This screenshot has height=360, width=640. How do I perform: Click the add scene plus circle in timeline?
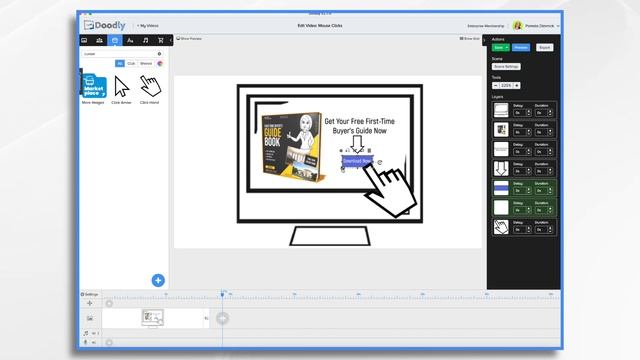[x=222, y=318]
